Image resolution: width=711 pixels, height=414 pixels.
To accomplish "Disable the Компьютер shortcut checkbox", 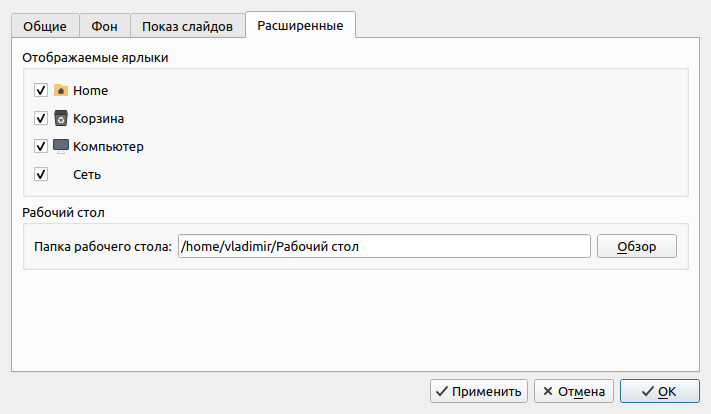I will point(41,146).
